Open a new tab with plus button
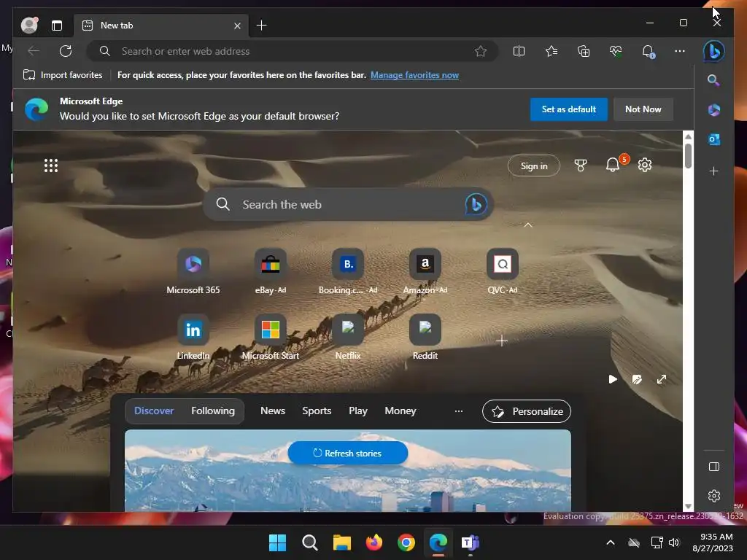The height and width of the screenshot is (560, 747). [262, 26]
